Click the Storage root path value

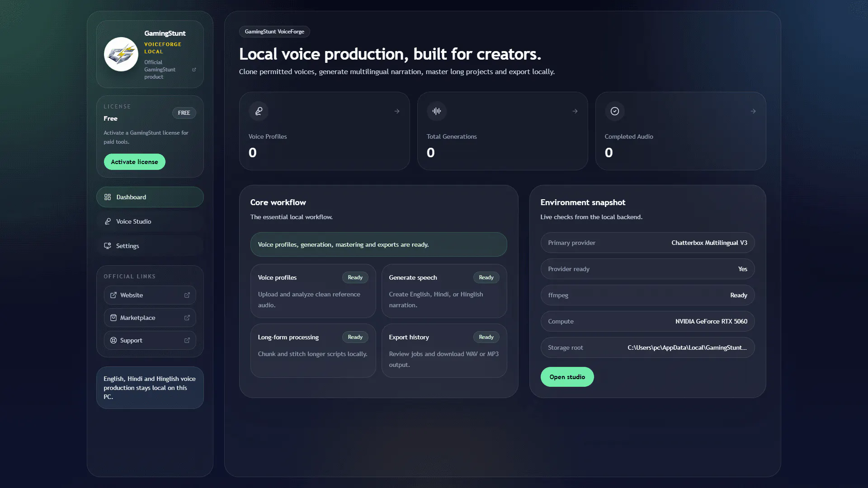[x=687, y=347]
